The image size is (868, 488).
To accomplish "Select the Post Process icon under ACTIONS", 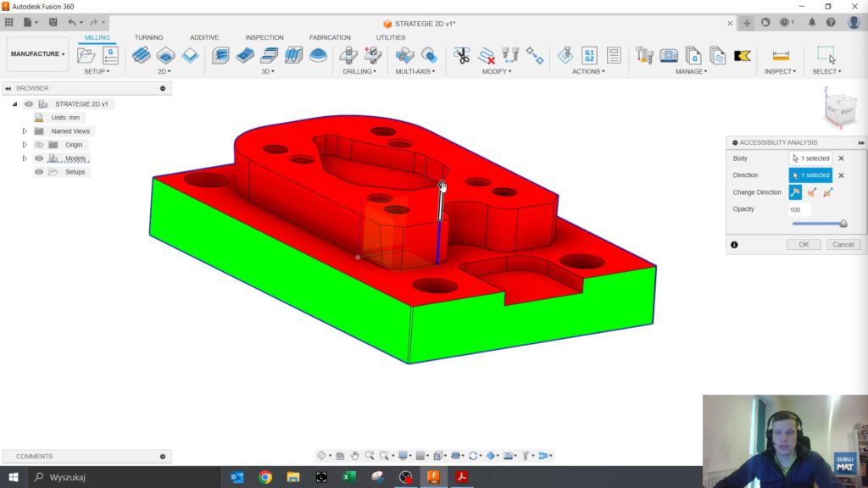I will tap(589, 53).
